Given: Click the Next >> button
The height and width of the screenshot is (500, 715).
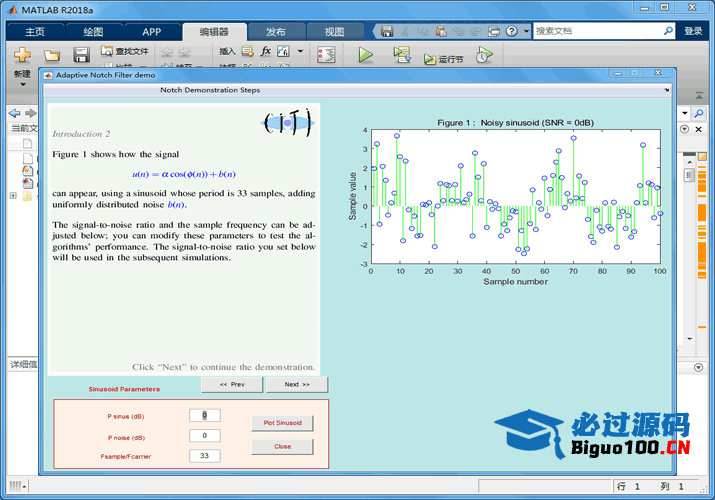Looking at the screenshot, I should tap(297, 384).
